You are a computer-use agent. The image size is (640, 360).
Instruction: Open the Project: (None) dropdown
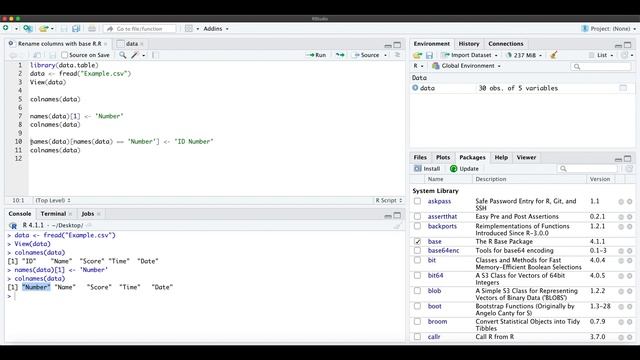pyautogui.click(x=609, y=29)
